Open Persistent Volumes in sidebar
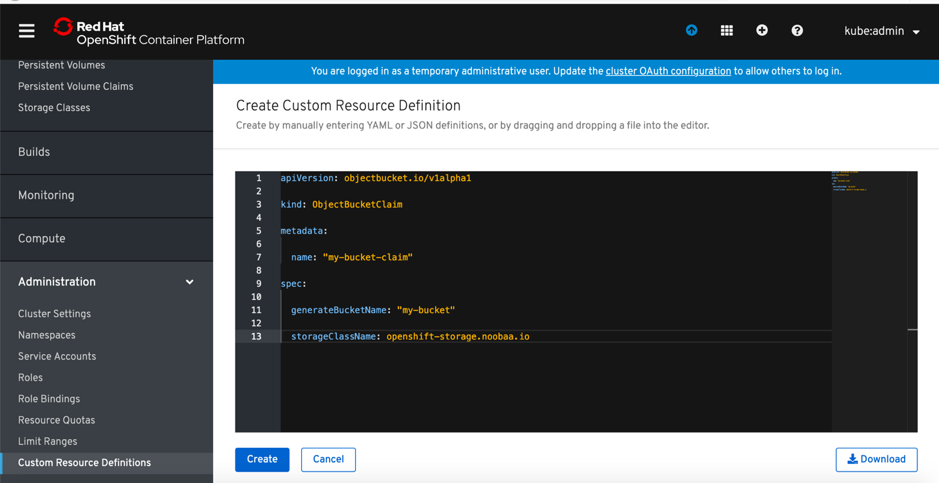 point(61,65)
